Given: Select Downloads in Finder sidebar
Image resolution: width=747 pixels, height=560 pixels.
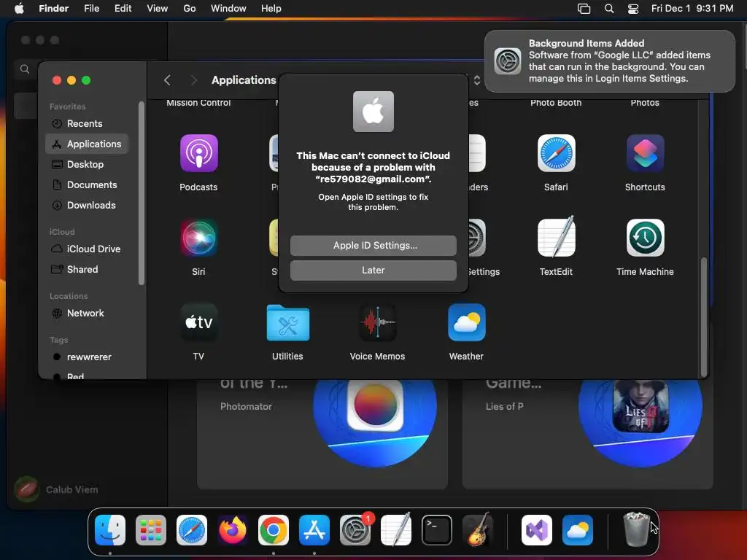Looking at the screenshot, I should [87, 205].
